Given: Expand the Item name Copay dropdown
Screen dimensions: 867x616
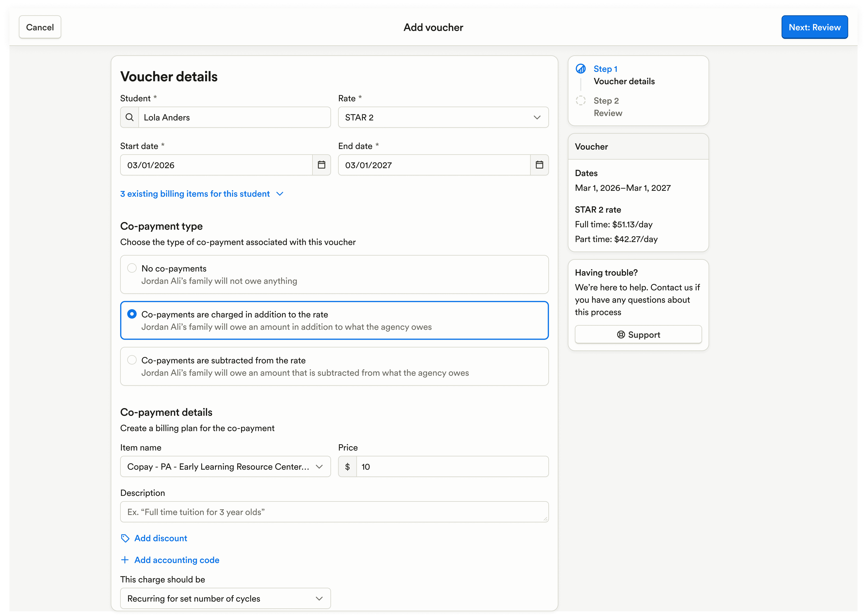Looking at the screenshot, I should pyautogui.click(x=225, y=467).
